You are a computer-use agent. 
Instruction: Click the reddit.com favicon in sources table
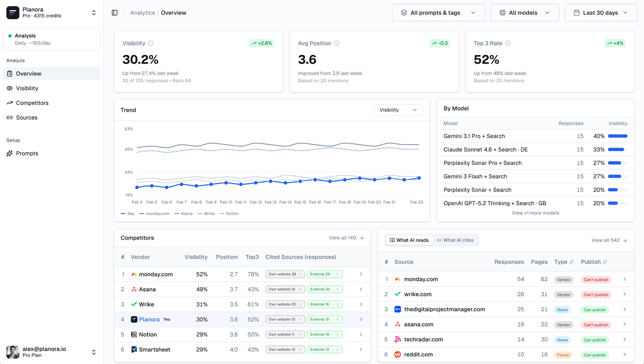click(x=398, y=355)
